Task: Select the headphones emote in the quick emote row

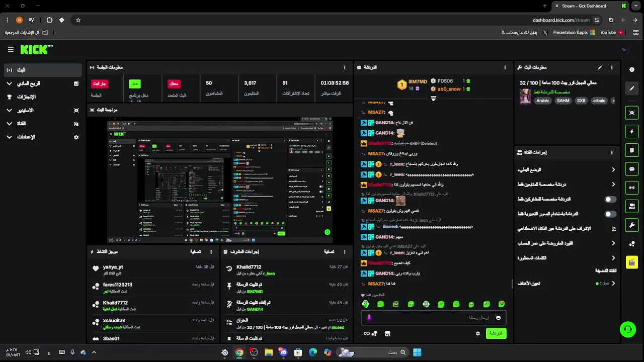Action: coord(366,304)
